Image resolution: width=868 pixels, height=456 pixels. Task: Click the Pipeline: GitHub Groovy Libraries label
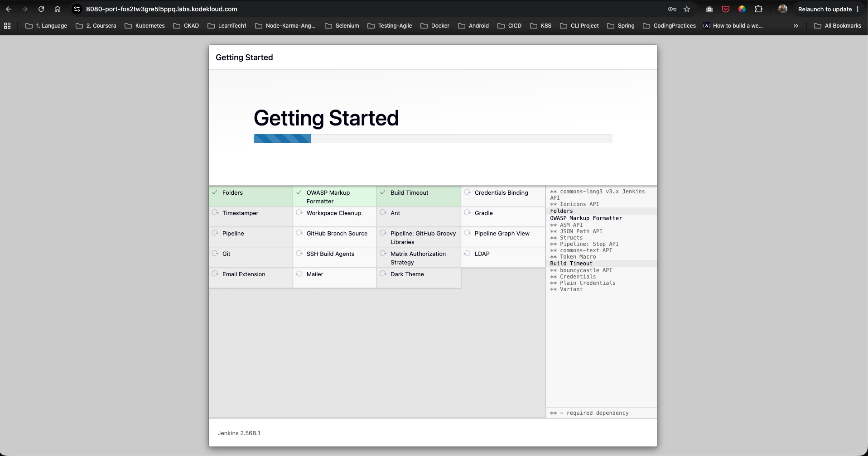(x=423, y=238)
